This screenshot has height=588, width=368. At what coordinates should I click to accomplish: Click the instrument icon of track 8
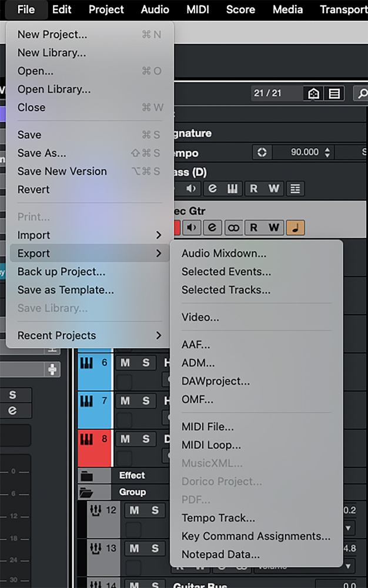pyautogui.click(x=86, y=439)
